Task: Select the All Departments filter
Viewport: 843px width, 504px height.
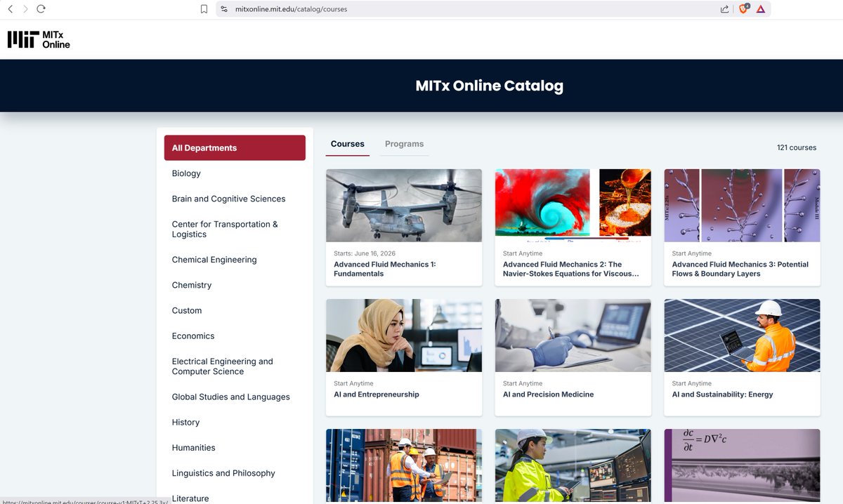Action: pos(235,148)
